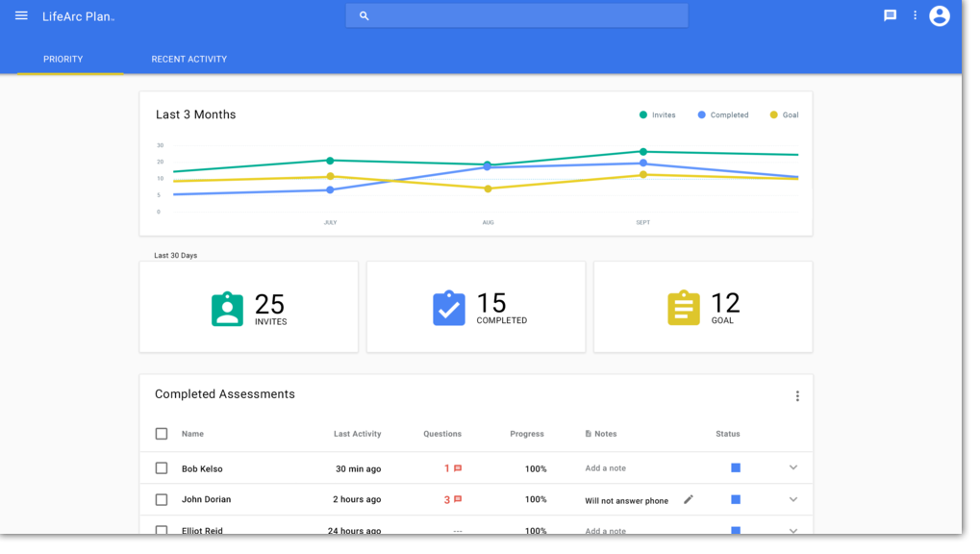Click the Completed data point at Sept
The image size is (980, 554).
(x=643, y=164)
